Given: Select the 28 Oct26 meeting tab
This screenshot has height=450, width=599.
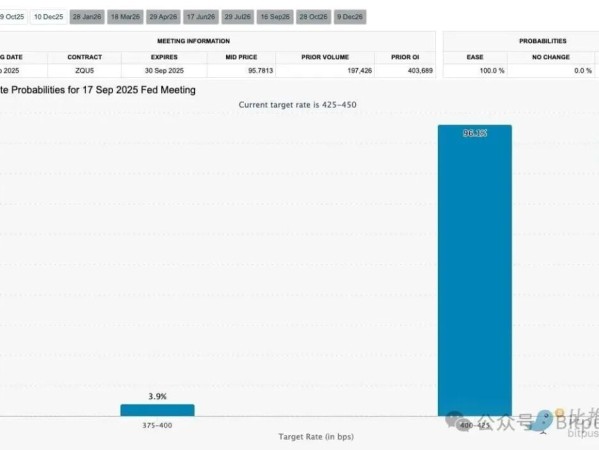Looking at the screenshot, I should (x=314, y=17).
